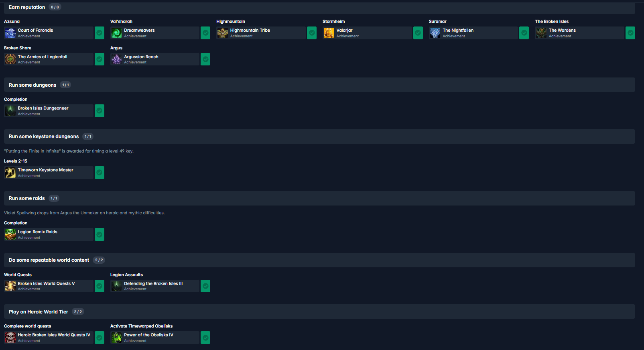Click the Armies of Legionfall icon
The width and height of the screenshot is (644, 350).
point(10,59)
